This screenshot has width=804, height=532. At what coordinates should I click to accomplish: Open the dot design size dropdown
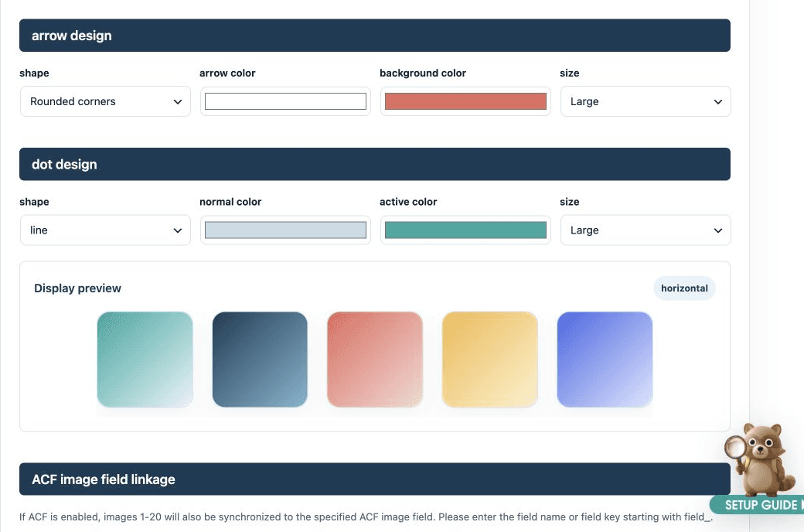pos(646,230)
